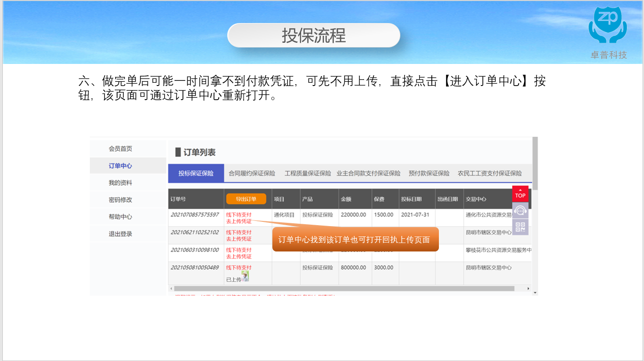
Task: Click the 通化项目 project cell
Action: tap(284, 215)
